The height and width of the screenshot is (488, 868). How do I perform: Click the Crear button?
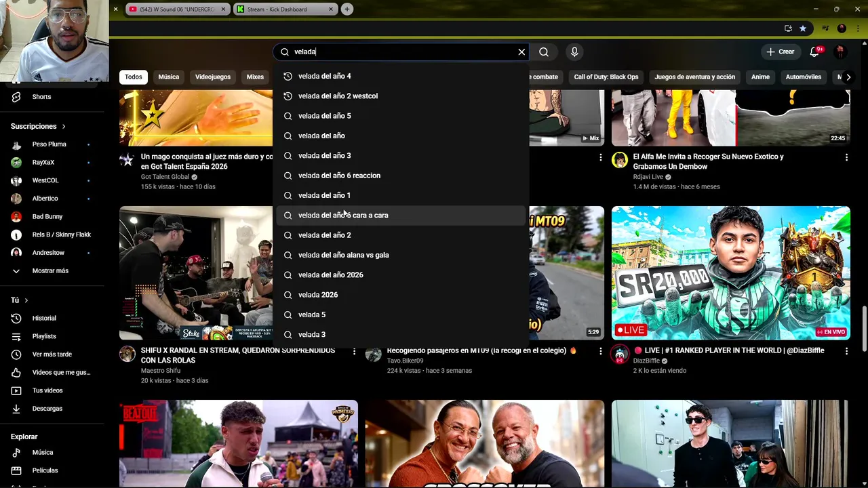(x=780, y=52)
